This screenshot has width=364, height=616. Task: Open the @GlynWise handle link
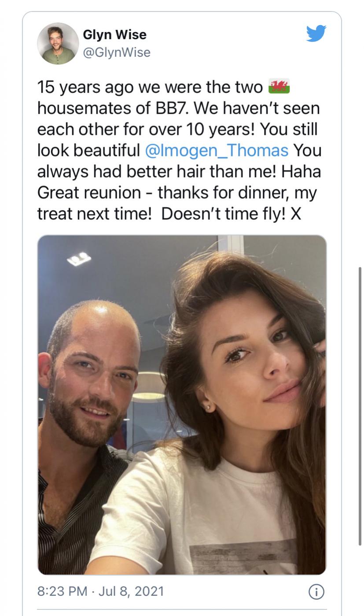(x=117, y=52)
